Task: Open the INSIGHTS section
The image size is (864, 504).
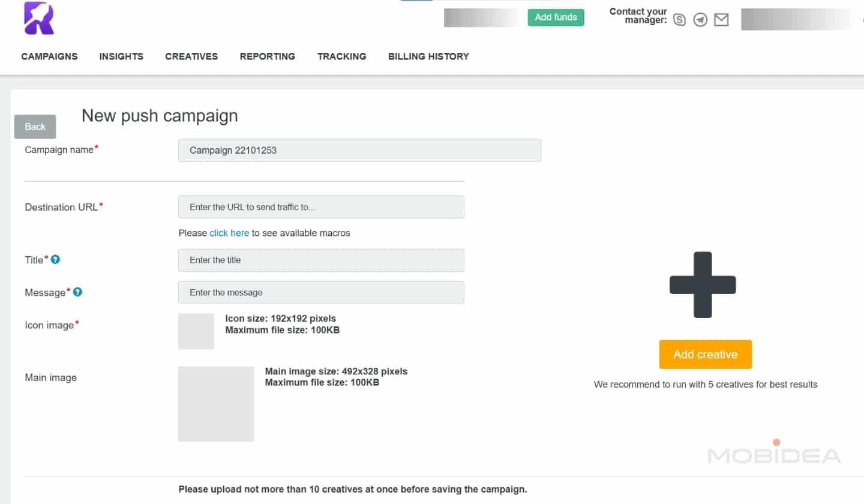Action: click(x=121, y=56)
